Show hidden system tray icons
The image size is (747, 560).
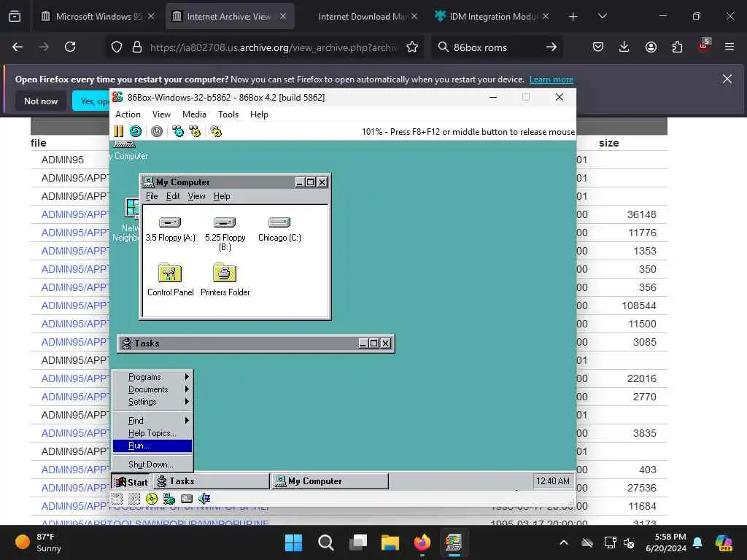564,542
